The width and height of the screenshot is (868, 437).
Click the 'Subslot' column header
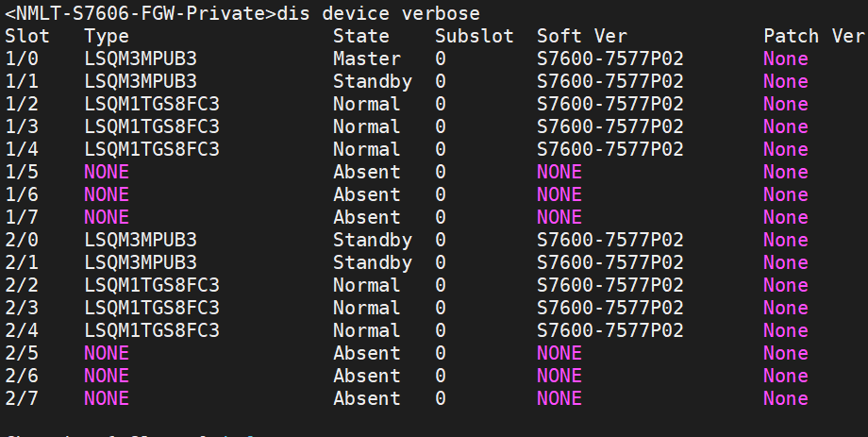click(474, 36)
